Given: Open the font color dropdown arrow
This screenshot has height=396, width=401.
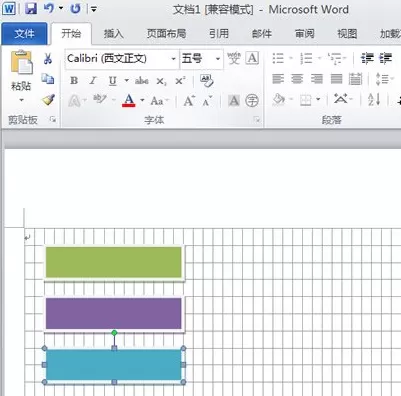Looking at the screenshot, I should [x=142, y=100].
